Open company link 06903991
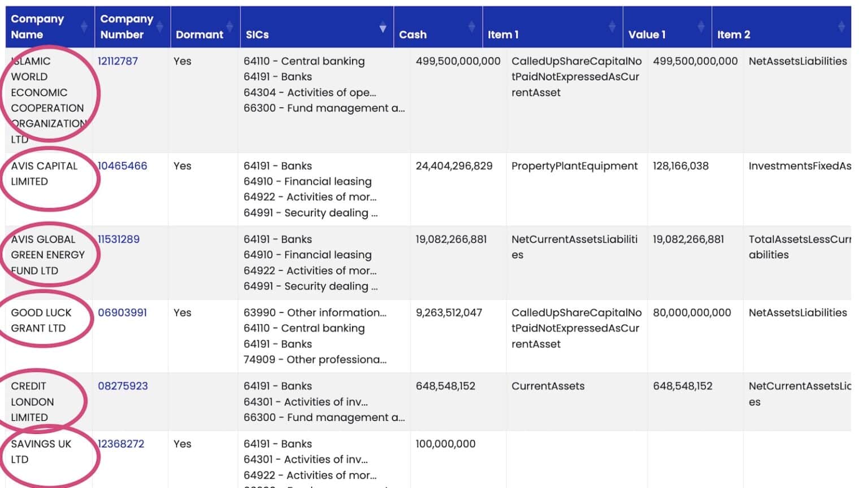Image resolution: width=868 pixels, height=488 pixels. (x=122, y=313)
